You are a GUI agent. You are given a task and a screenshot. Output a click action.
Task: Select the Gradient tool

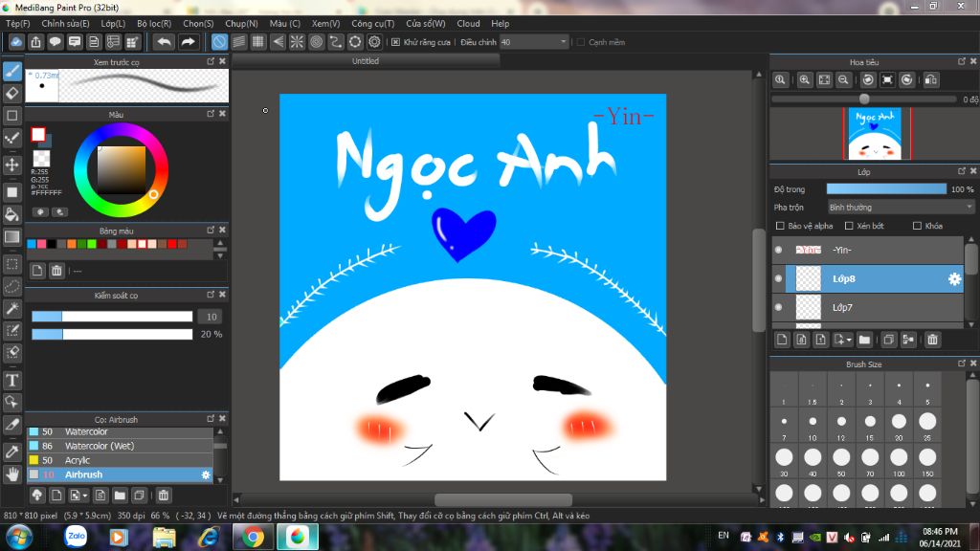click(11, 237)
